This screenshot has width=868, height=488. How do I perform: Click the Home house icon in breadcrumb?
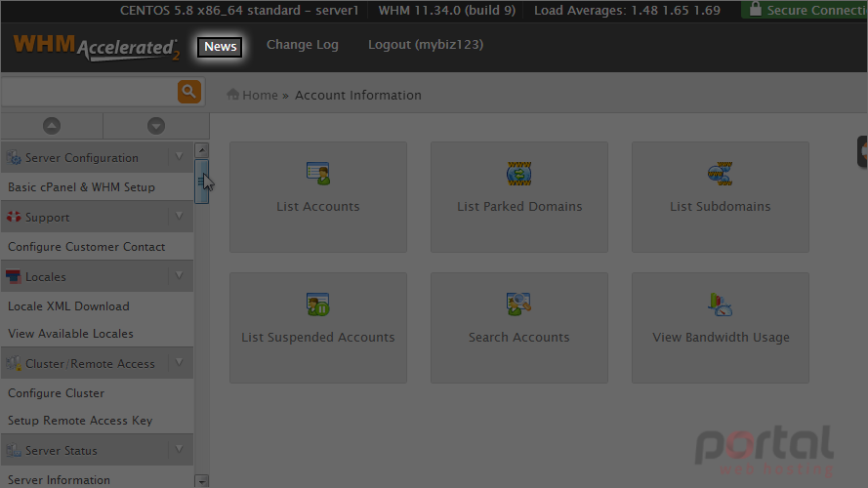233,95
